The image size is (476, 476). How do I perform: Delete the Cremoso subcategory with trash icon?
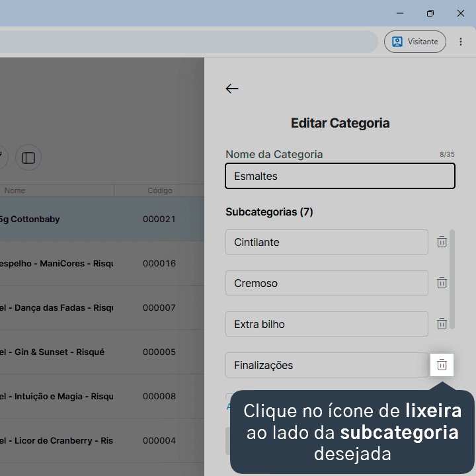(x=442, y=283)
